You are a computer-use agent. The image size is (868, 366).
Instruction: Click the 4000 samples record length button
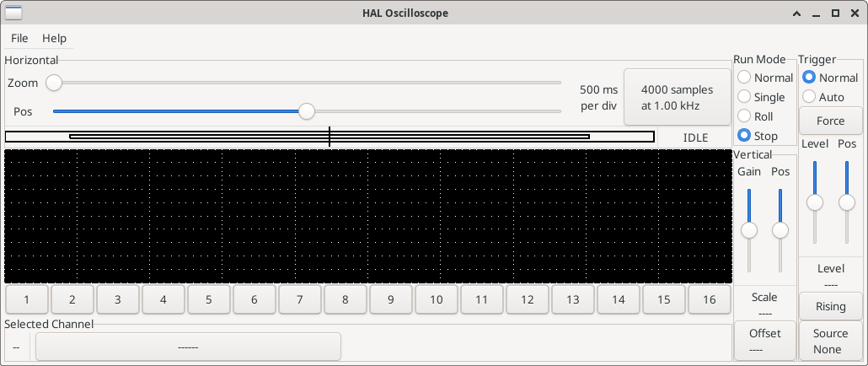tap(677, 97)
